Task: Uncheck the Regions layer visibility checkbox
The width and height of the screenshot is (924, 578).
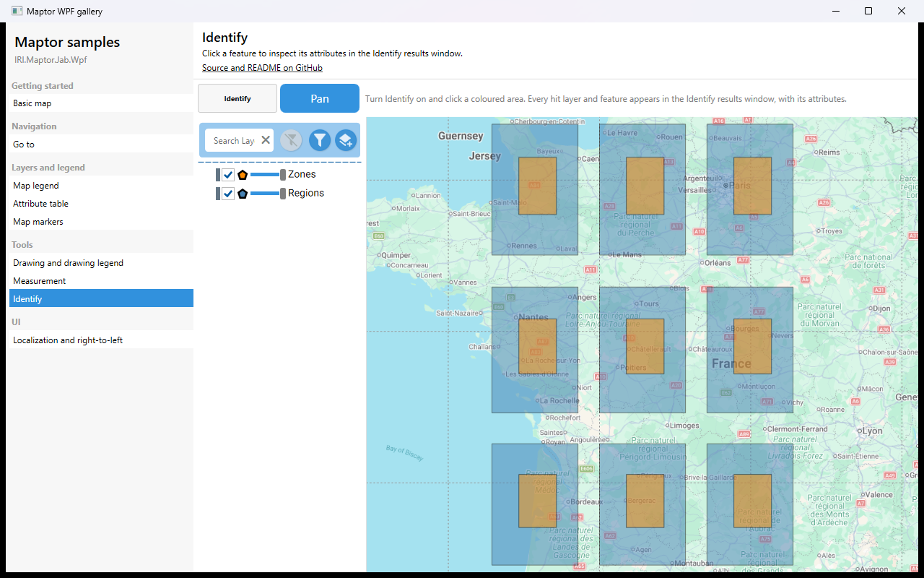Action: click(228, 194)
